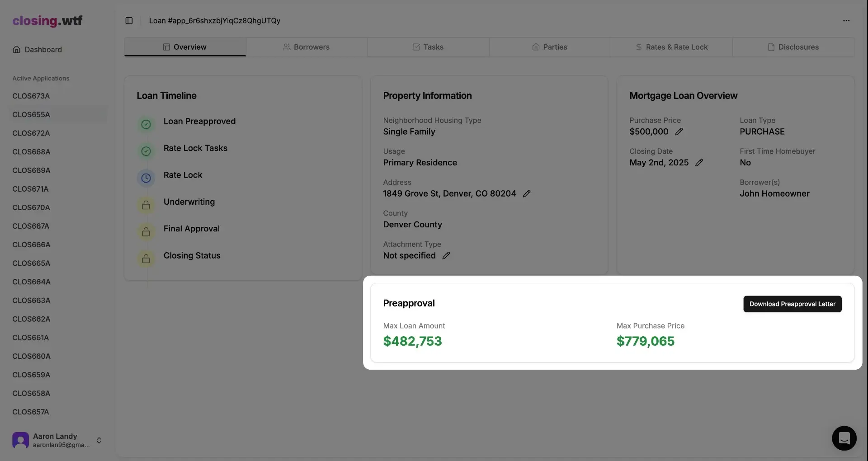
Task: Switch to the Parties tab
Action: 550,47
